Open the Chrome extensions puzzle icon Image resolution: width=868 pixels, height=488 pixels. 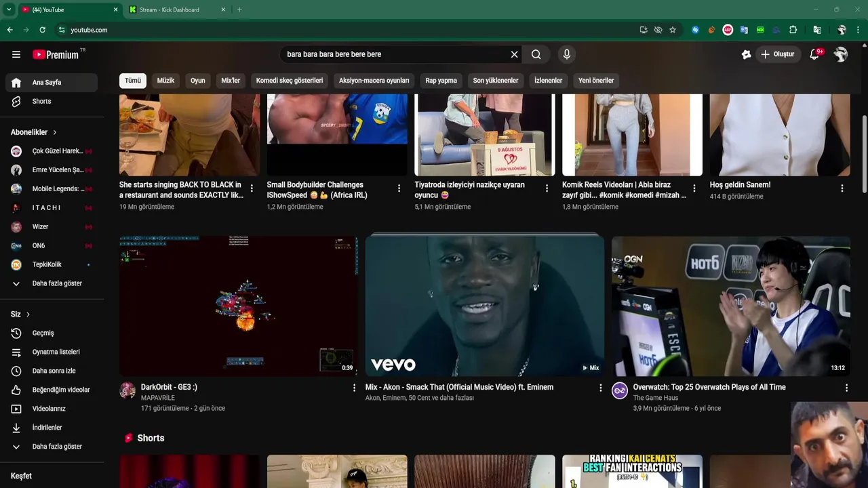point(793,30)
